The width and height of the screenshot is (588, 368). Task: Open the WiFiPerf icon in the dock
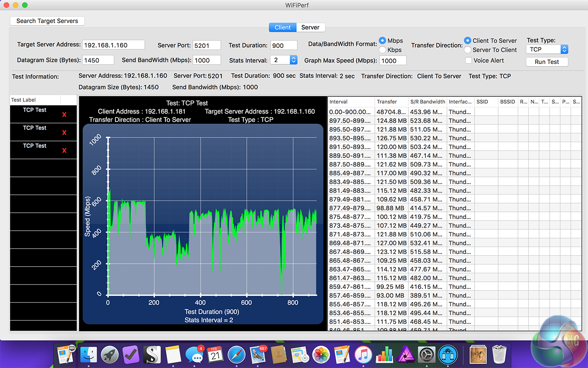(447, 355)
